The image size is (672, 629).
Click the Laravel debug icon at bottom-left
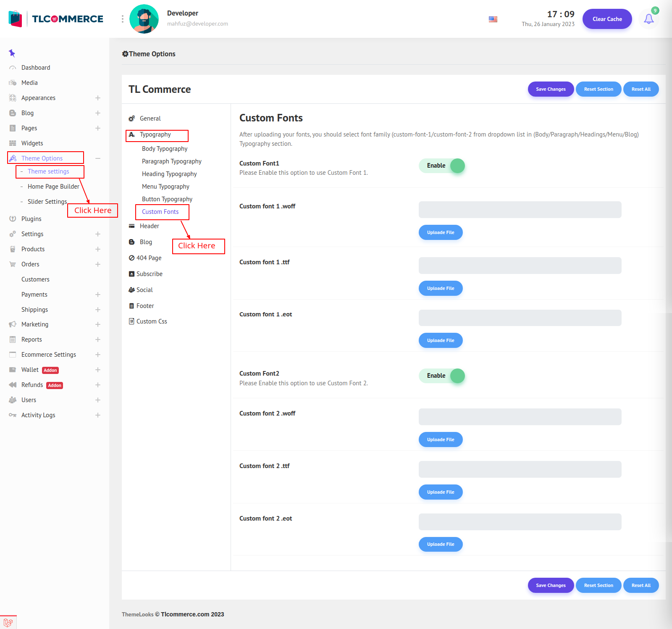coord(8,622)
